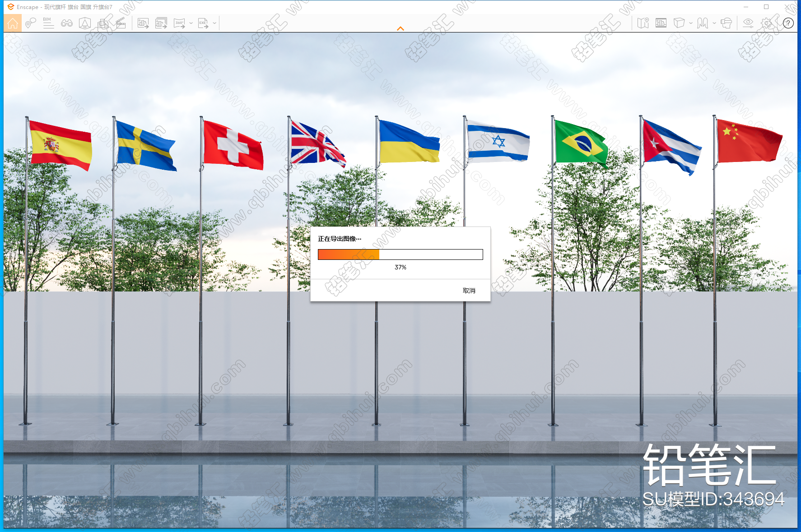Open view management binoculars icon
This screenshot has width=801, height=532.
[67, 23]
